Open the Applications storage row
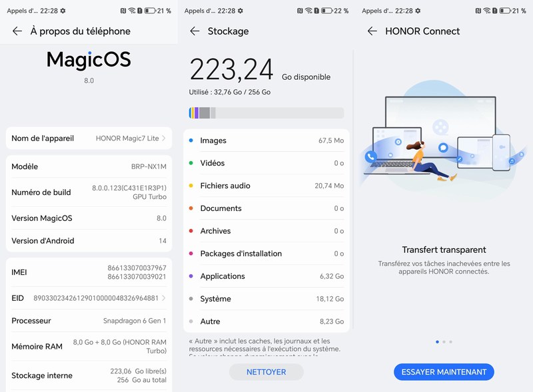Image resolution: width=533 pixels, height=392 pixels. 266,276
